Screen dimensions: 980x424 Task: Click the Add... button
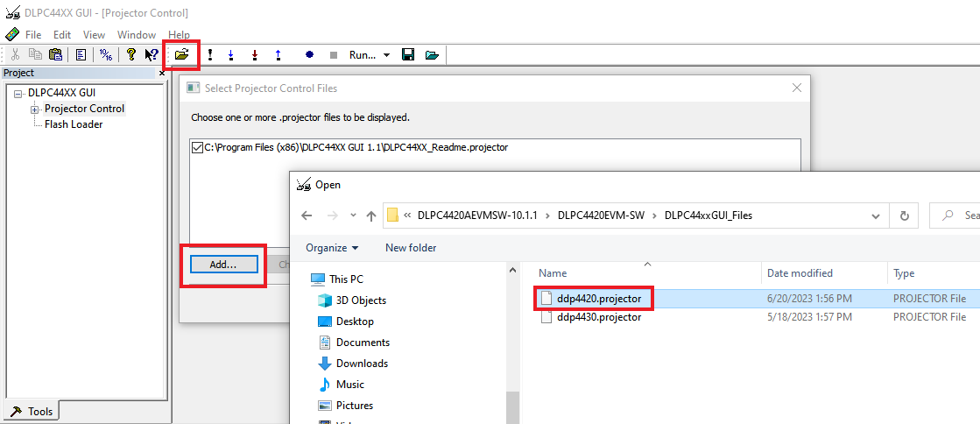[223, 265]
